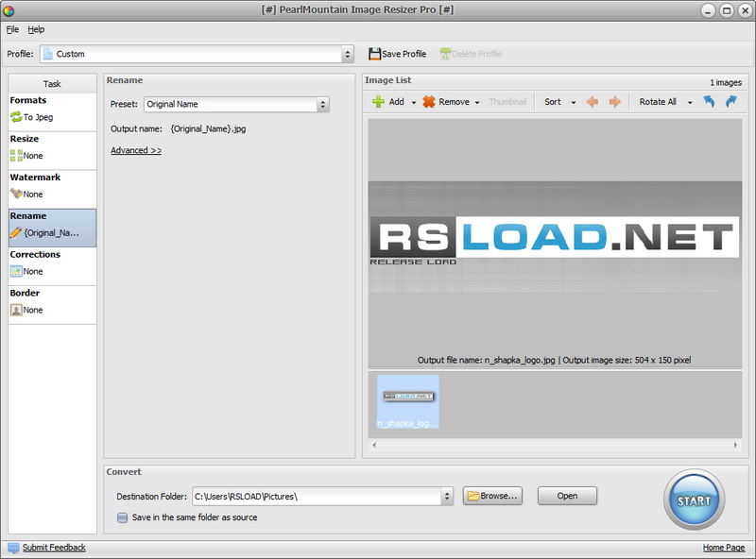Click the Save Profile floppy disk icon

tap(374, 54)
